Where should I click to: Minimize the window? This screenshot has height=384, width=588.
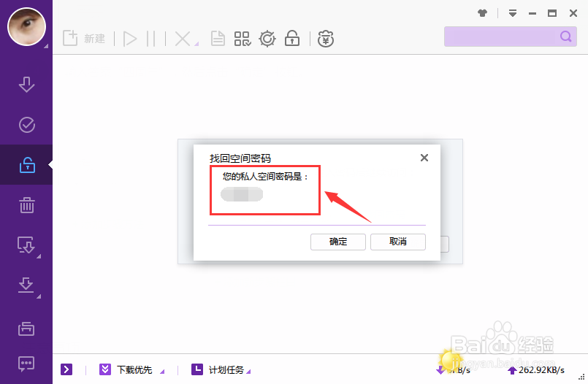tap(532, 13)
